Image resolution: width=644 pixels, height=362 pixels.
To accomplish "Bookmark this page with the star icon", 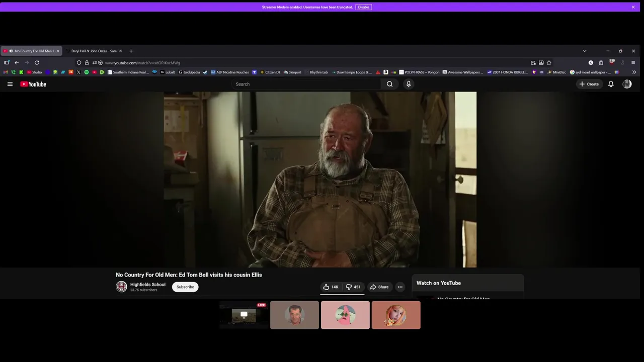I will click(549, 63).
